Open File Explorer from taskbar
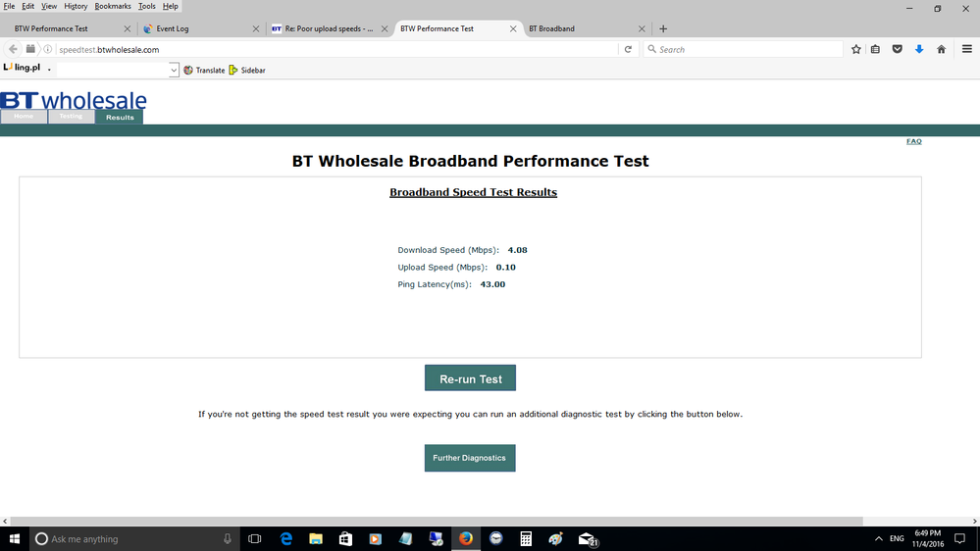The height and width of the screenshot is (551, 980). point(316,538)
